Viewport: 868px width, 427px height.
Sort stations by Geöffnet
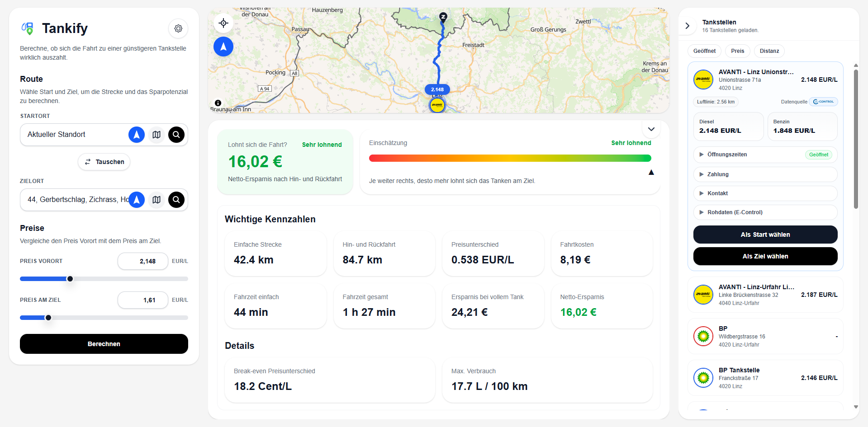(704, 51)
